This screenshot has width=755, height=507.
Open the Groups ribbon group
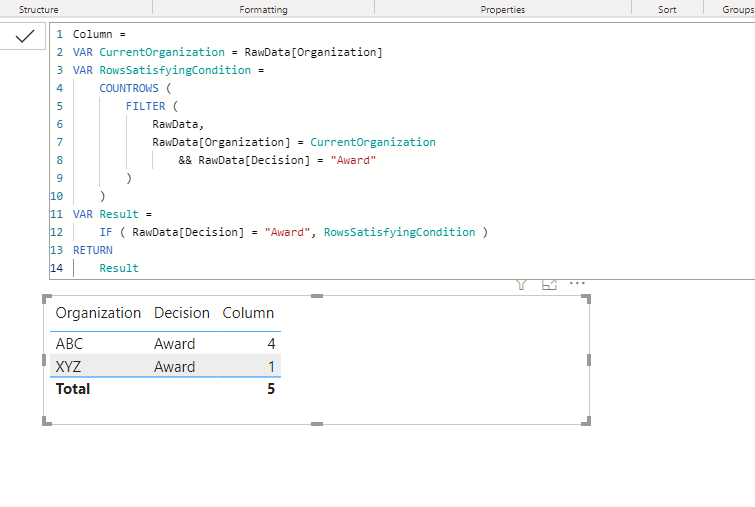[738, 9]
